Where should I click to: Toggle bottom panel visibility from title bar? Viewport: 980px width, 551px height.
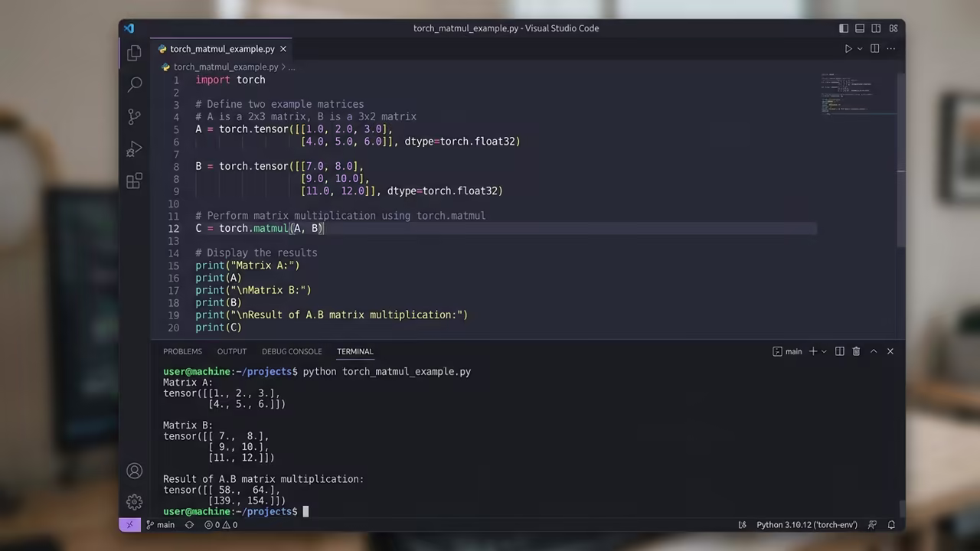(x=860, y=28)
